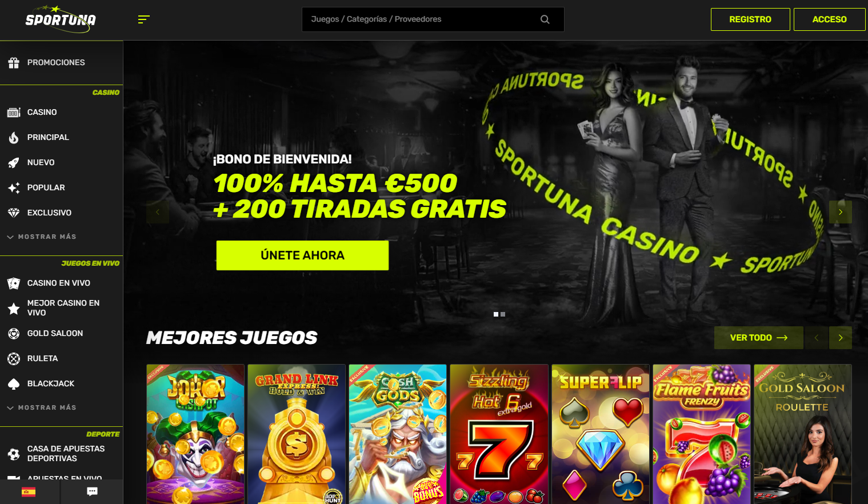Open Promociones gift icon
The image size is (868, 504).
pos(14,63)
